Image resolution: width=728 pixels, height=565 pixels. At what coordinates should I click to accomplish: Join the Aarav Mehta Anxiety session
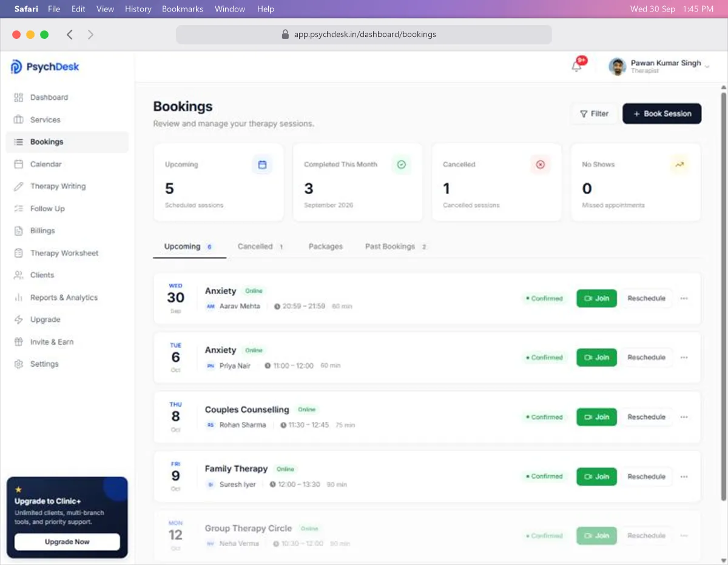point(596,298)
